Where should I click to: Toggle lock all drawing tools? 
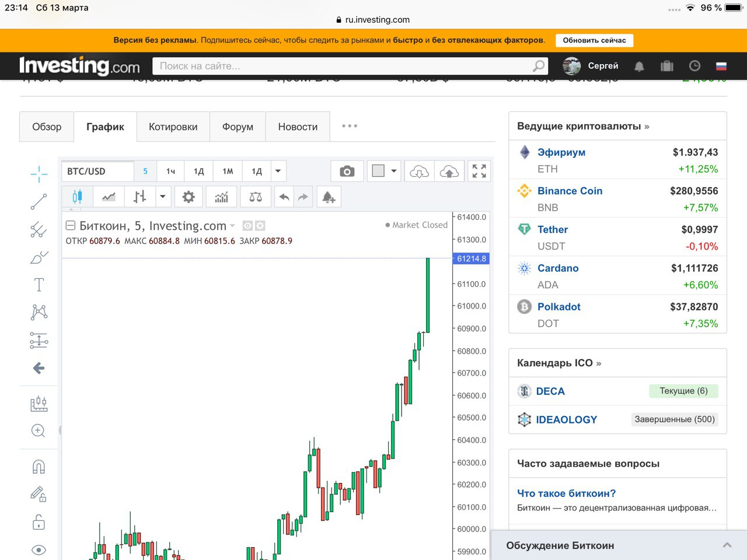point(39,522)
